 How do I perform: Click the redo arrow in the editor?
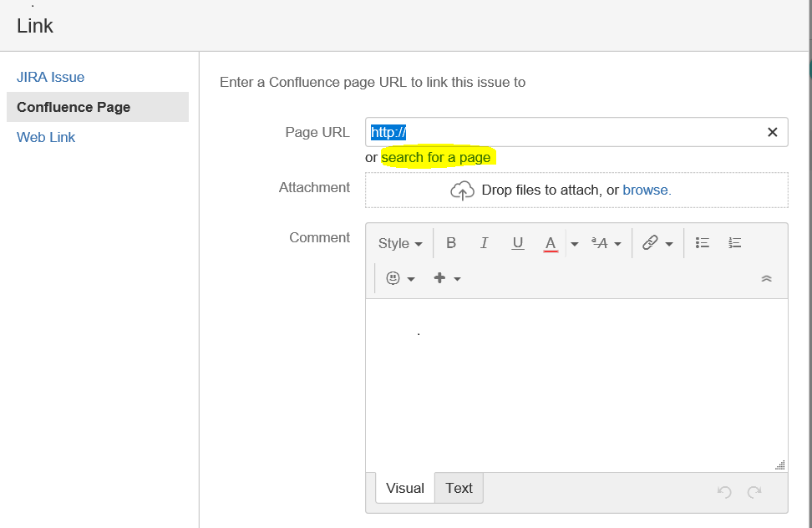pyautogui.click(x=754, y=492)
